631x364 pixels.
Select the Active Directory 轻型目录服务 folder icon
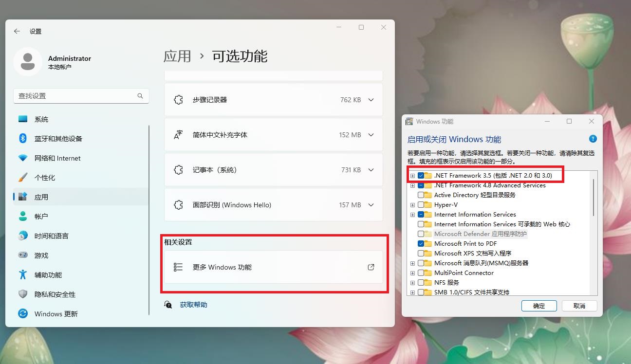pos(428,195)
